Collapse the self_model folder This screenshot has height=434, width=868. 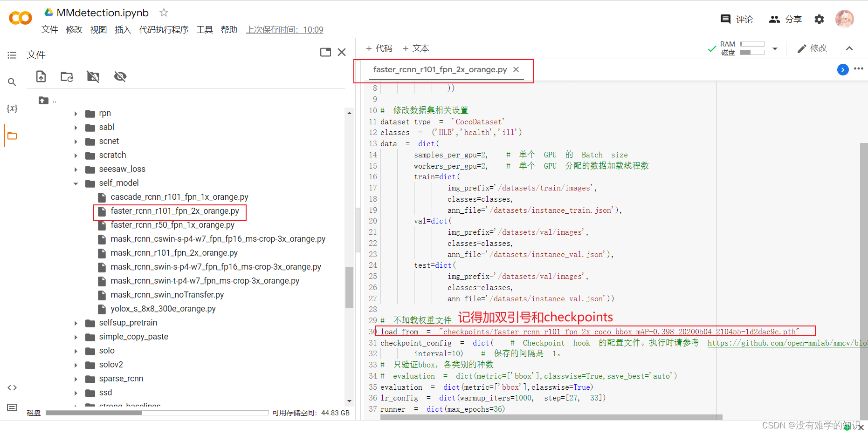76,183
